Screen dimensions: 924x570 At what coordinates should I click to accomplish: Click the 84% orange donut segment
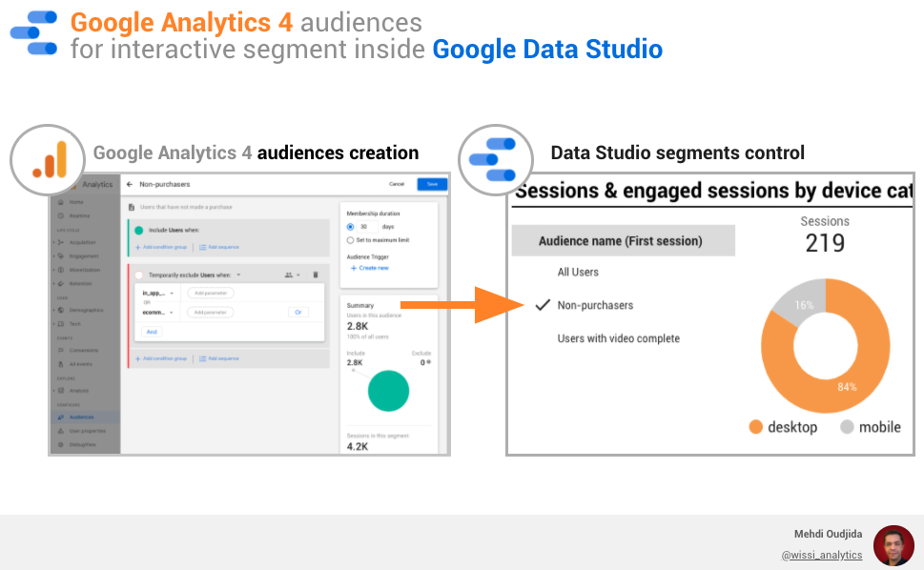tap(849, 386)
